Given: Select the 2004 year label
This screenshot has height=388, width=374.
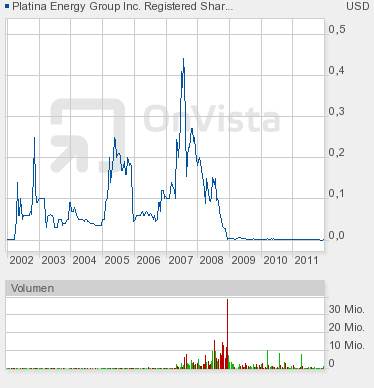Looking at the screenshot, I should pos(85,260).
